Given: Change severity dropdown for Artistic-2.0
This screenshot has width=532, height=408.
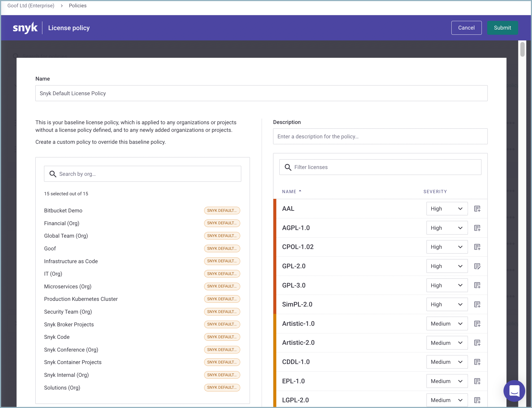Looking at the screenshot, I should click(x=447, y=343).
